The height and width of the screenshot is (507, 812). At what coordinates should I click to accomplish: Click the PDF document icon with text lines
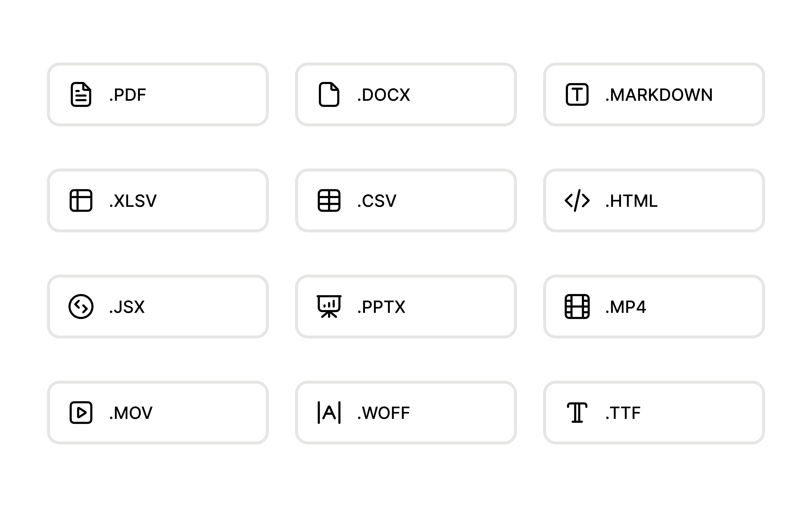(x=81, y=95)
